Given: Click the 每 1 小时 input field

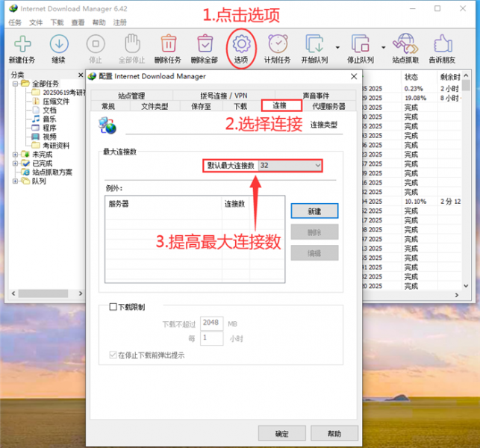Looking at the screenshot, I should (211, 338).
